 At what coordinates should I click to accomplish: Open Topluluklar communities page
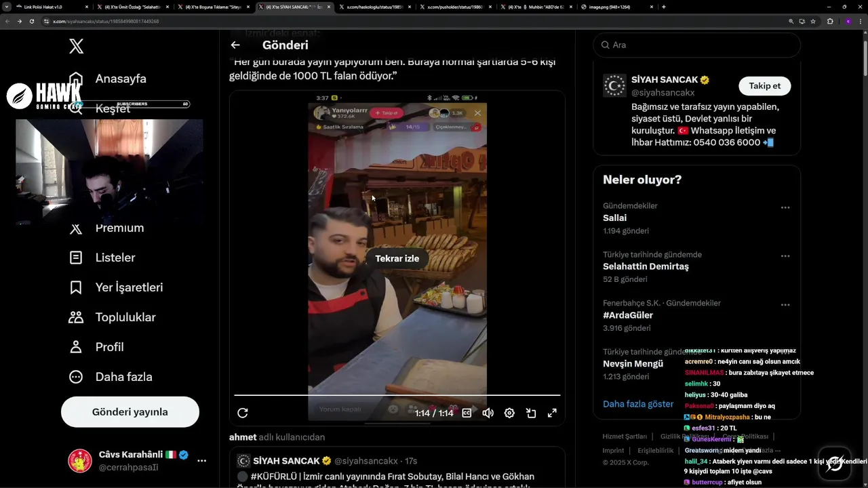(x=113, y=317)
